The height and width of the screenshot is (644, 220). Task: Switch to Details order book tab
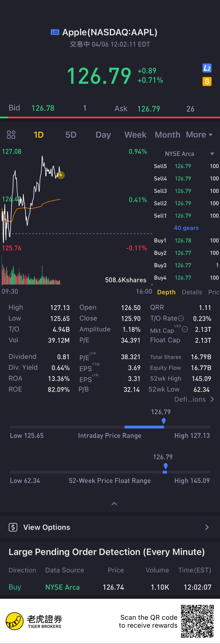pyautogui.click(x=192, y=292)
